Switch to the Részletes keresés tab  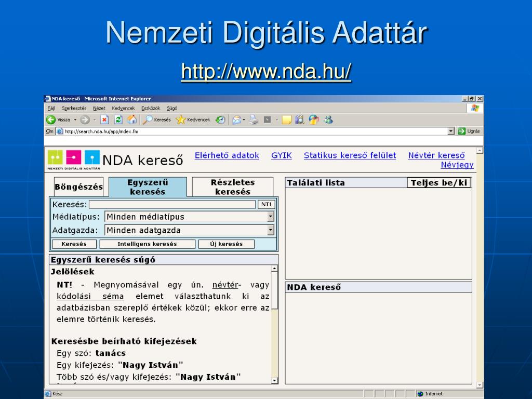(233, 187)
